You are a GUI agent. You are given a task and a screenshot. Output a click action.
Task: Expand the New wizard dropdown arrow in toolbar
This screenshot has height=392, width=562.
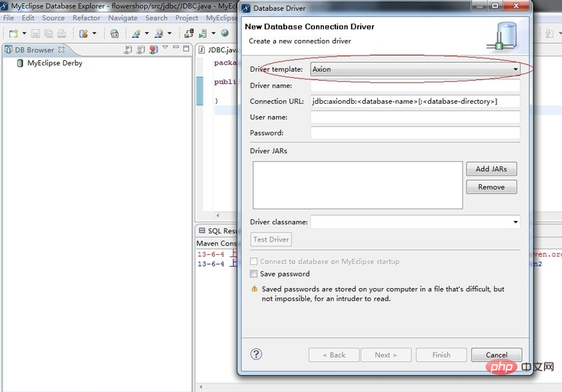tap(25, 33)
